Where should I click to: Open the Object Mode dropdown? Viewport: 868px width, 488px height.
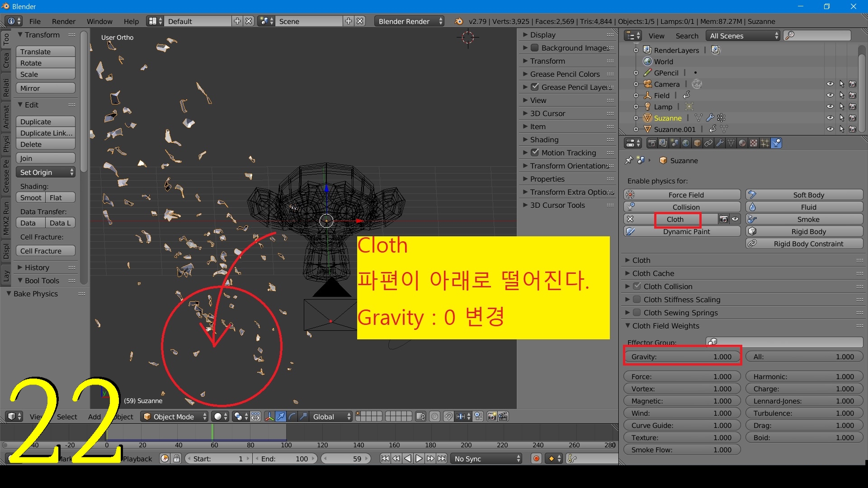175,417
